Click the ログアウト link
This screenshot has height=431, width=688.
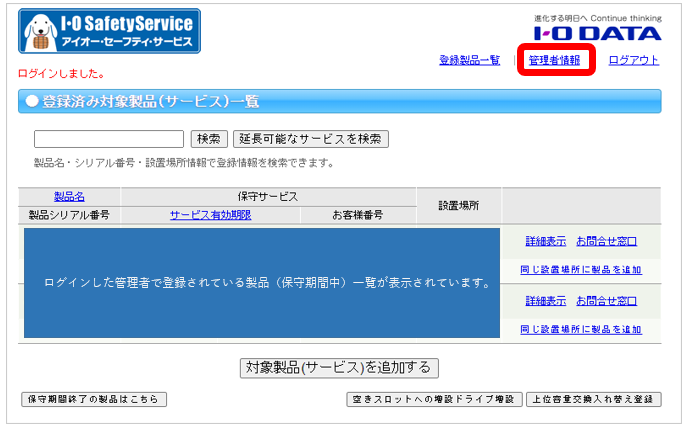(x=633, y=60)
